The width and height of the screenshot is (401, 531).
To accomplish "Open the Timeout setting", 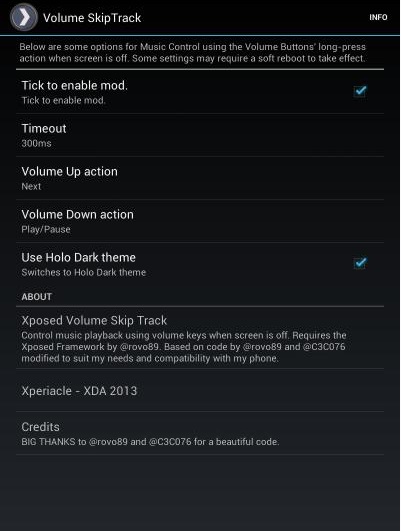I will coord(200,135).
